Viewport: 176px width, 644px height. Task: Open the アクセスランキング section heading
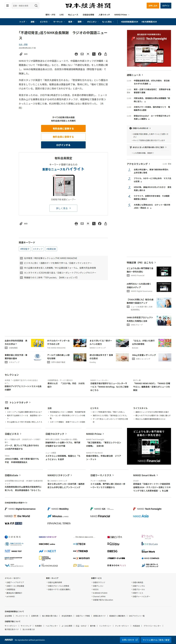coord(138,164)
